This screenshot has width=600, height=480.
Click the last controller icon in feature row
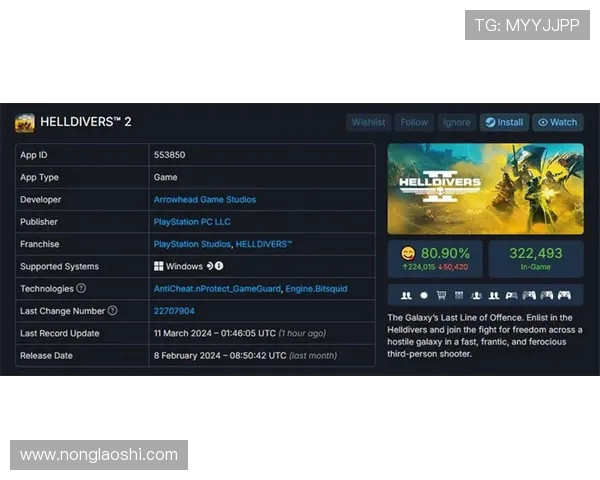click(563, 296)
